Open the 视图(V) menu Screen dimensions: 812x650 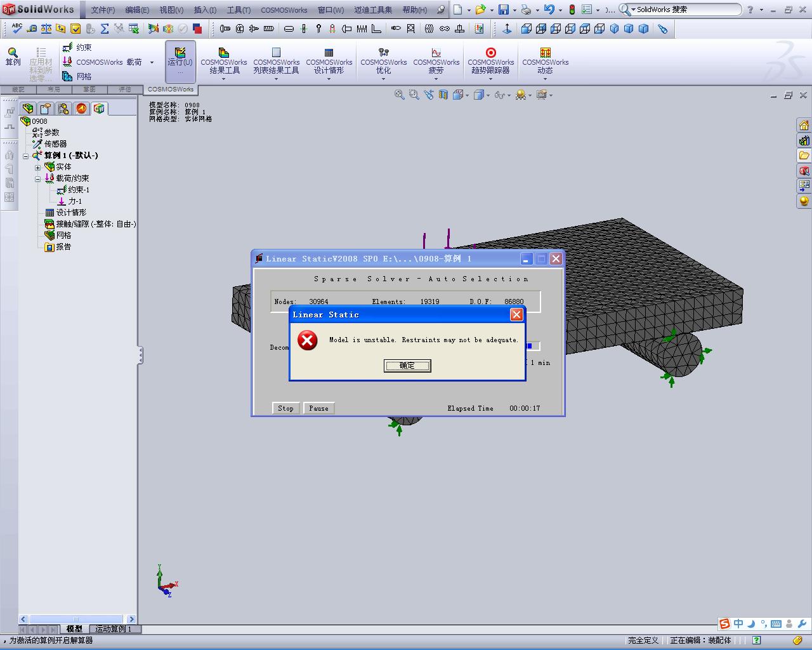click(171, 10)
